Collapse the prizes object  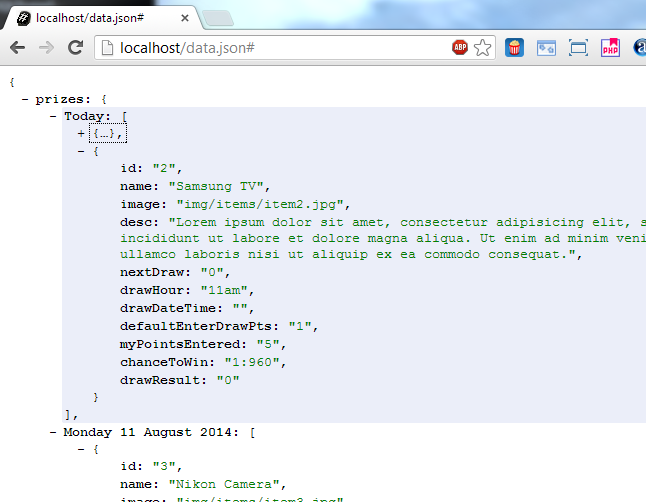tap(25, 100)
